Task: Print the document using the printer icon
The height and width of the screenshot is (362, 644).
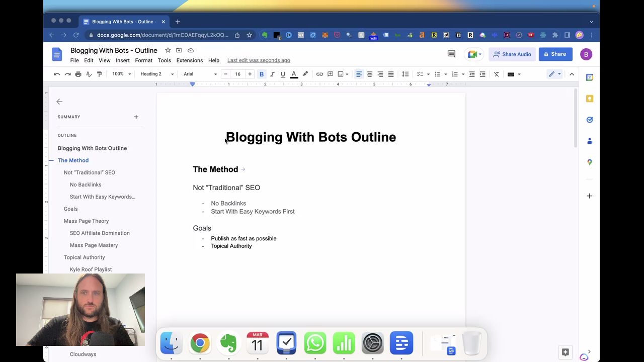Action: pyautogui.click(x=78, y=74)
